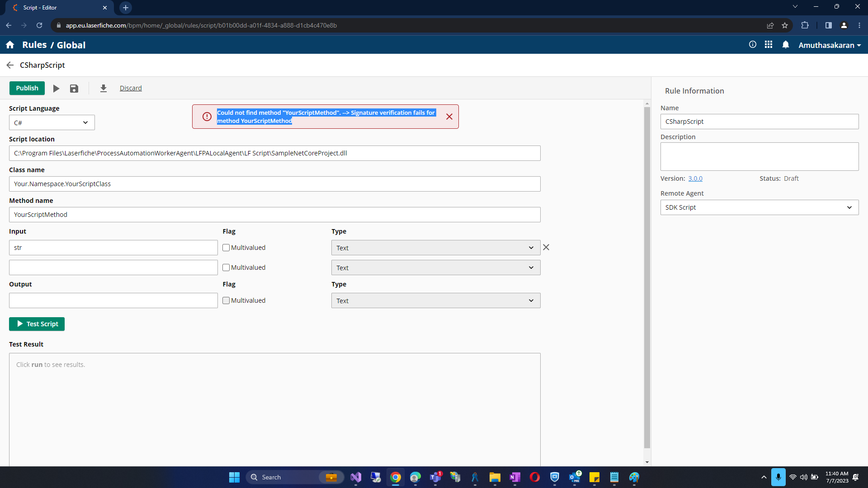Click the Publish button
Image resolution: width=868 pixels, height=488 pixels.
[27, 88]
